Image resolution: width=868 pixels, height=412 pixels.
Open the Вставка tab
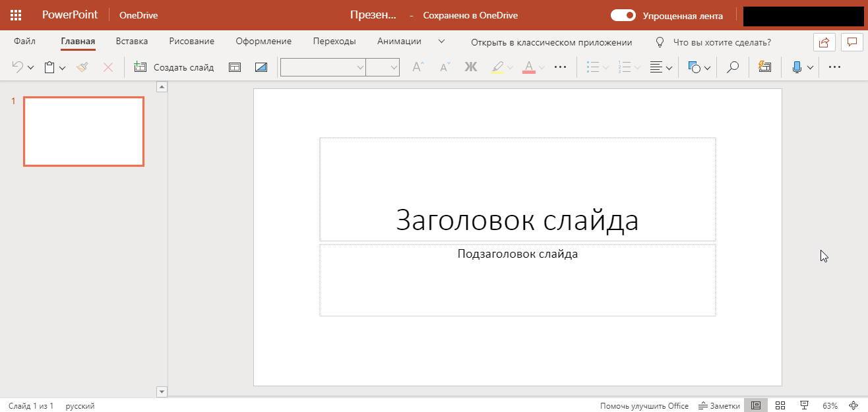[x=131, y=42]
